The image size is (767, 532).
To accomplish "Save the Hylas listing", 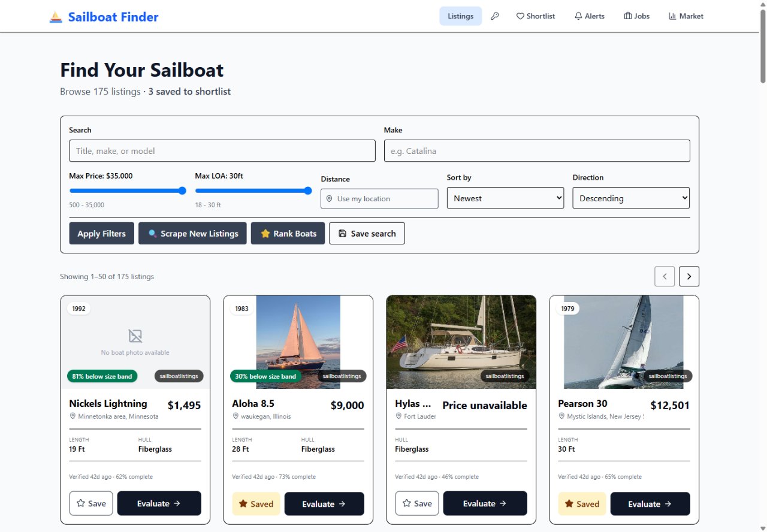I will [417, 504].
